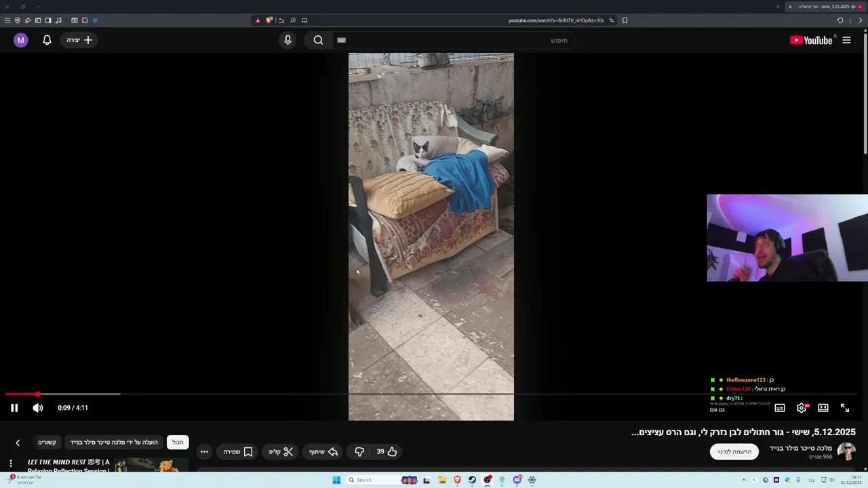Image resolution: width=868 pixels, height=488 pixels.
Task: Open Steam from the taskbar
Action: click(x=473, y=480)
